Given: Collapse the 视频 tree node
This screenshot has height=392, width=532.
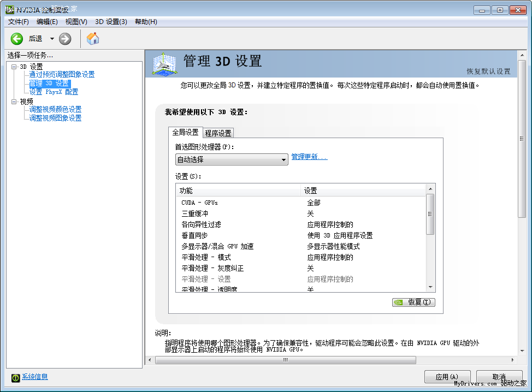Looking at the screenshot, I should click(14, 102).
